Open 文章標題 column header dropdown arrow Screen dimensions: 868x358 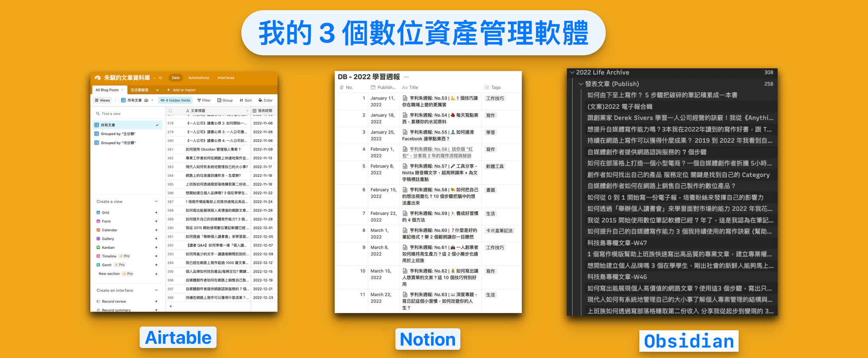pyautogui.click(x=247, y=111)
